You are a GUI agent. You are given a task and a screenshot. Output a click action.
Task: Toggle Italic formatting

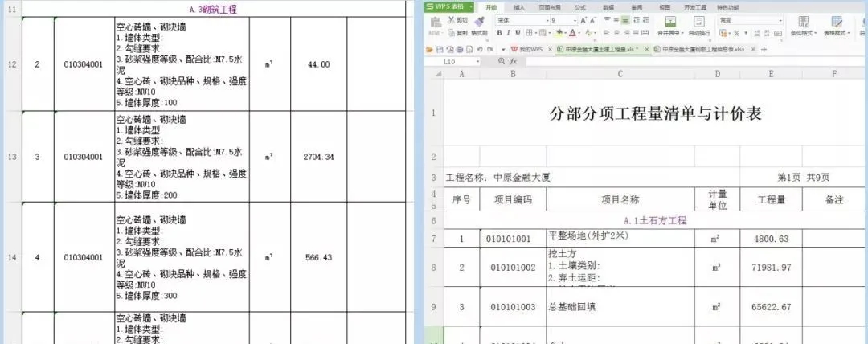(508, 33)
